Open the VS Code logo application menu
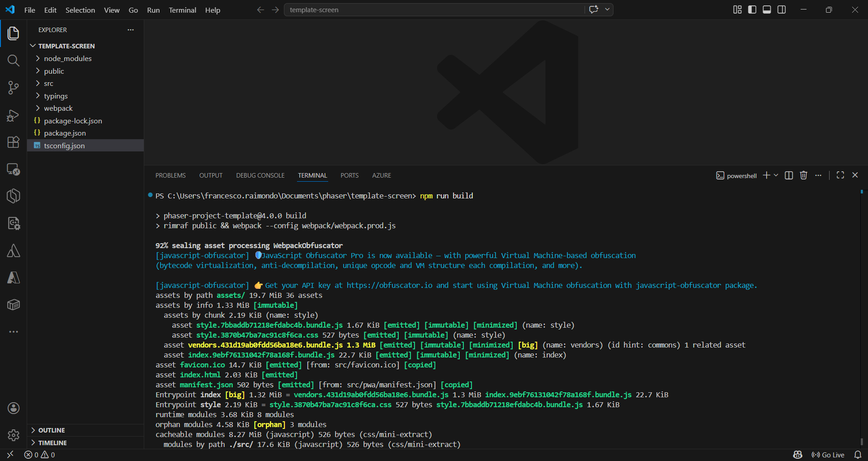The image size is (868, 461). pos(10,9)
